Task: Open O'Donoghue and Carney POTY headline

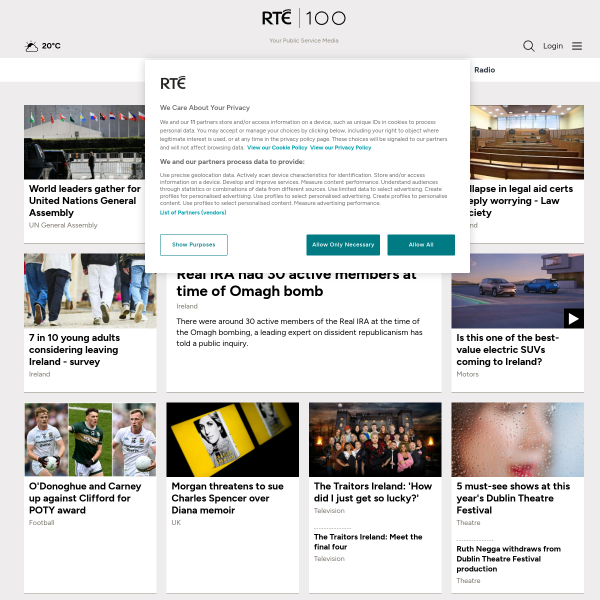Action: 85,498
